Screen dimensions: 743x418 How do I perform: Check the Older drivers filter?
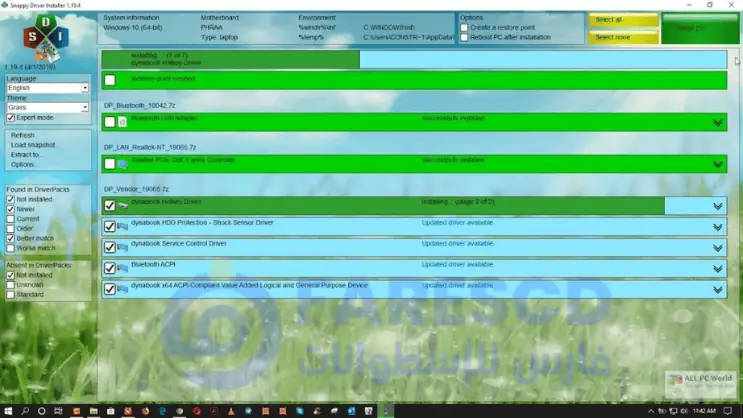point(10,228)
